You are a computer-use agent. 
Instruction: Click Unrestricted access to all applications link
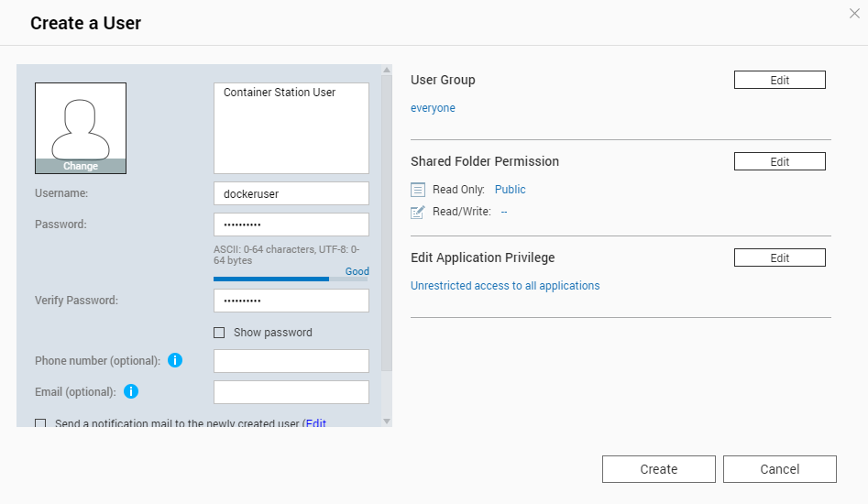(505, 286)
